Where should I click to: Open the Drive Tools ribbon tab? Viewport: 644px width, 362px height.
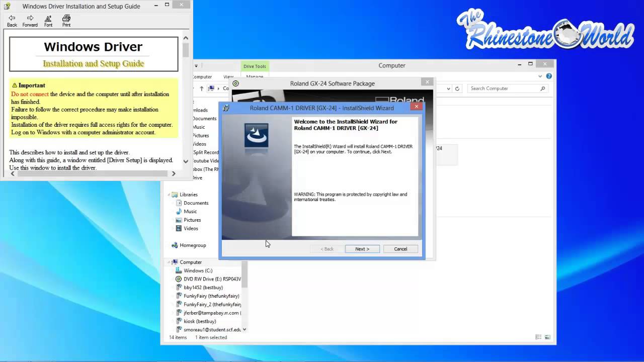255,66
